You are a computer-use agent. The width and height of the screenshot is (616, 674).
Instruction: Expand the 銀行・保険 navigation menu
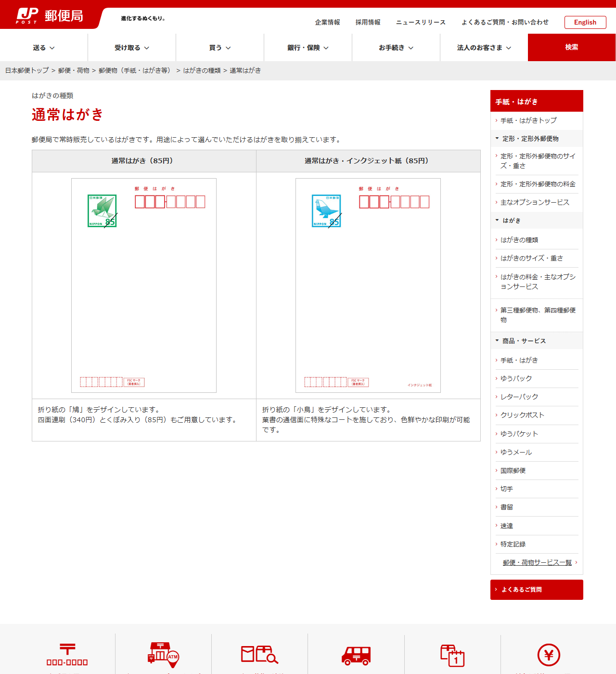[308, 48]
